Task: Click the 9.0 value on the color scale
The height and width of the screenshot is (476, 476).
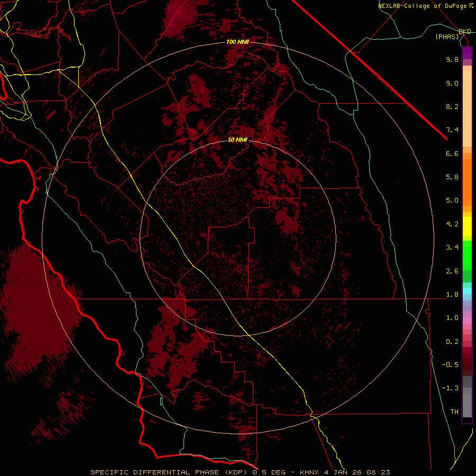Action: coord(452,83)
